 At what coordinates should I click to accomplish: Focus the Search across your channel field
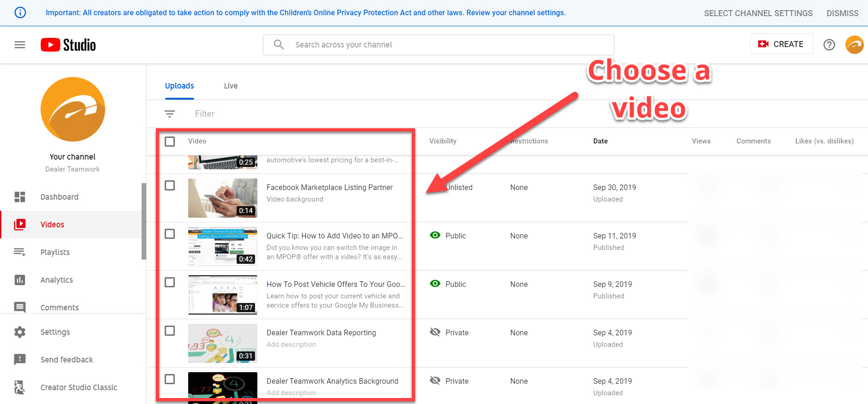(x=438, y=45)
